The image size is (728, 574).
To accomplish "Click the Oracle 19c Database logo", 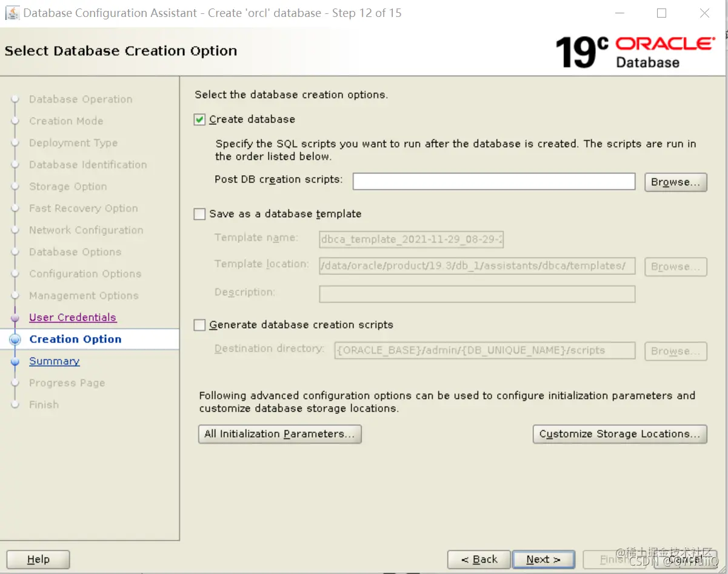I will (635, 52).
